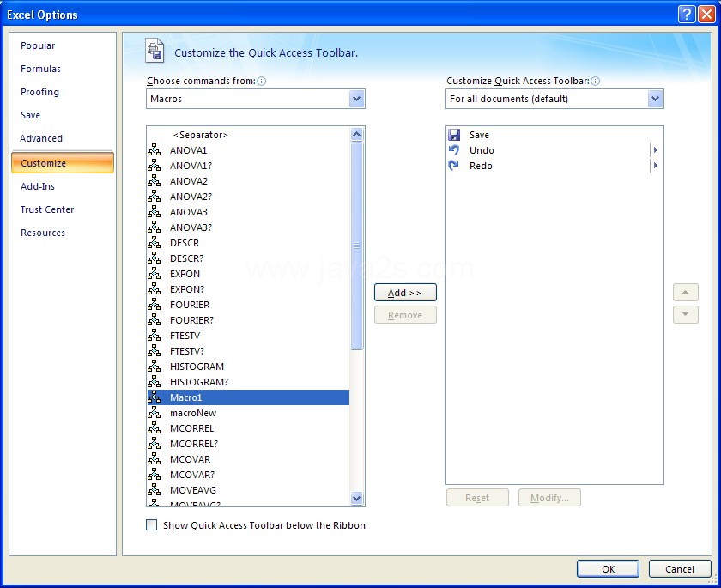Click the Choose commands from info icon
Screen dimensions: 721x588
[262, 82]
